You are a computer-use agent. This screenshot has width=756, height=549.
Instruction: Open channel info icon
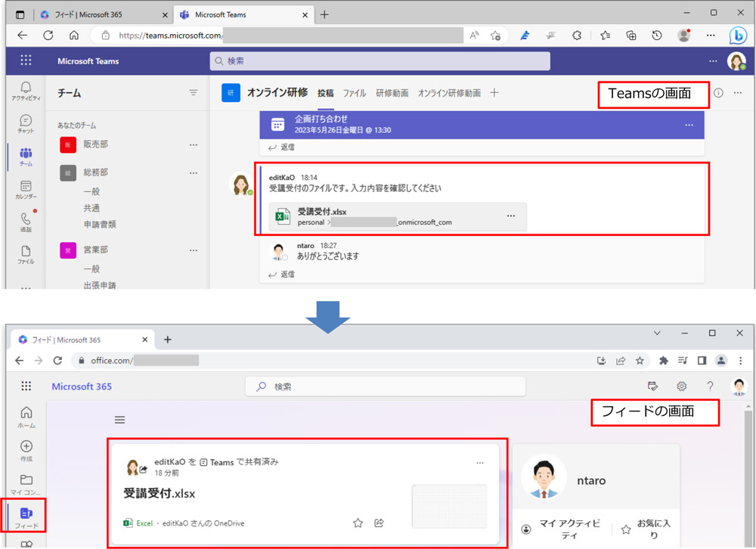coord(718,92)
